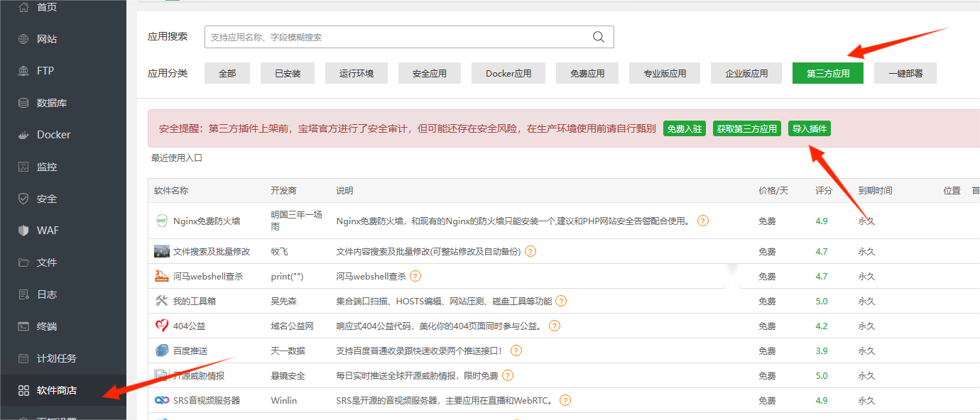
Task: Click the log icon for 日志
Action: click(23, 294)
